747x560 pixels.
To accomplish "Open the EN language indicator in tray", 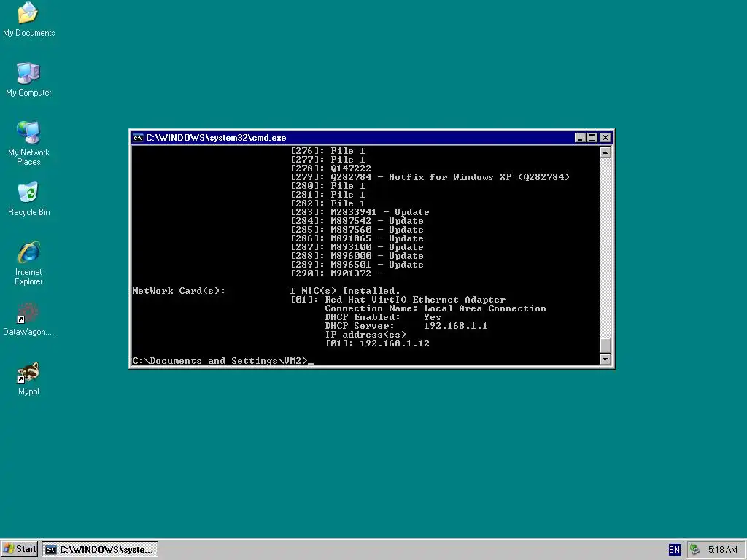I will 674,550.
